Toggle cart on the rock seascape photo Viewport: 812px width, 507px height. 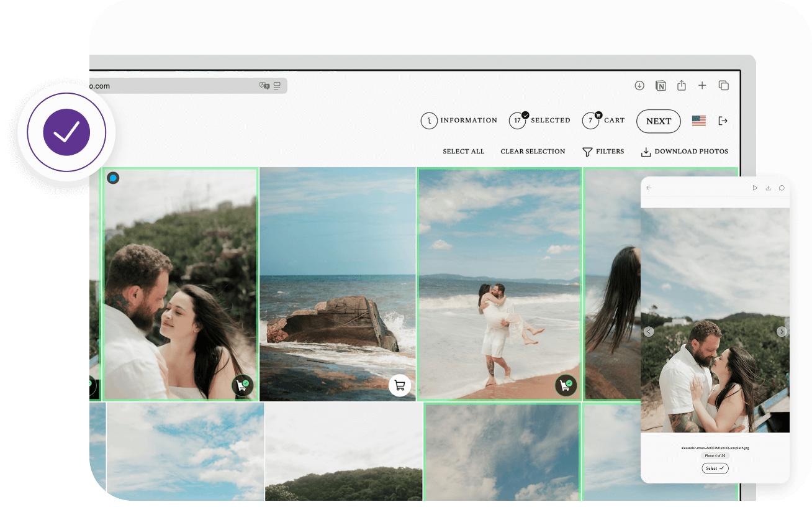400,386
